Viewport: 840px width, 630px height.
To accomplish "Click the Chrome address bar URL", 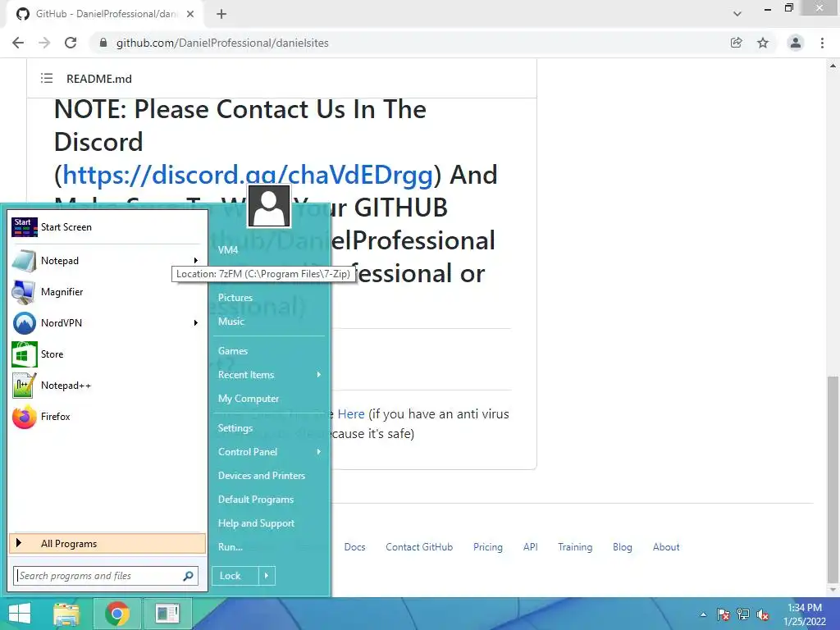I will coord(222,43).
